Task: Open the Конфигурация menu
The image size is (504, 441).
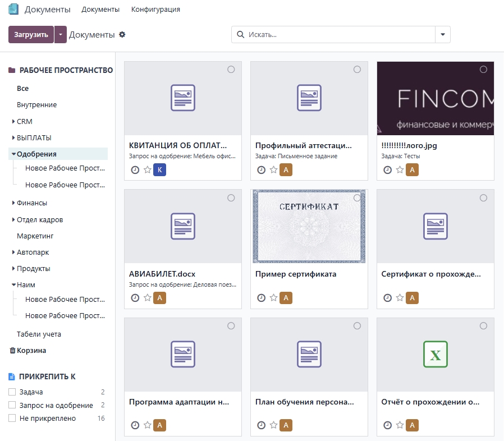Action: [155, 10]
